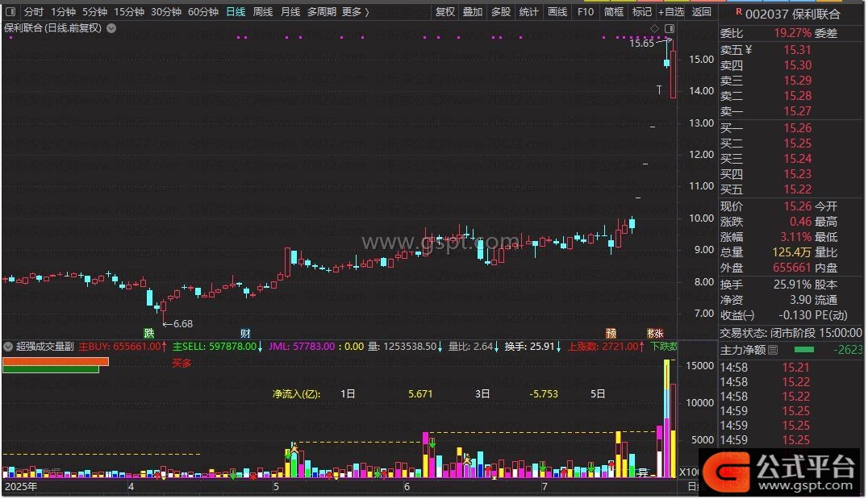Click JML value 57783.00
868x499 pixels.
coord(314,347)
